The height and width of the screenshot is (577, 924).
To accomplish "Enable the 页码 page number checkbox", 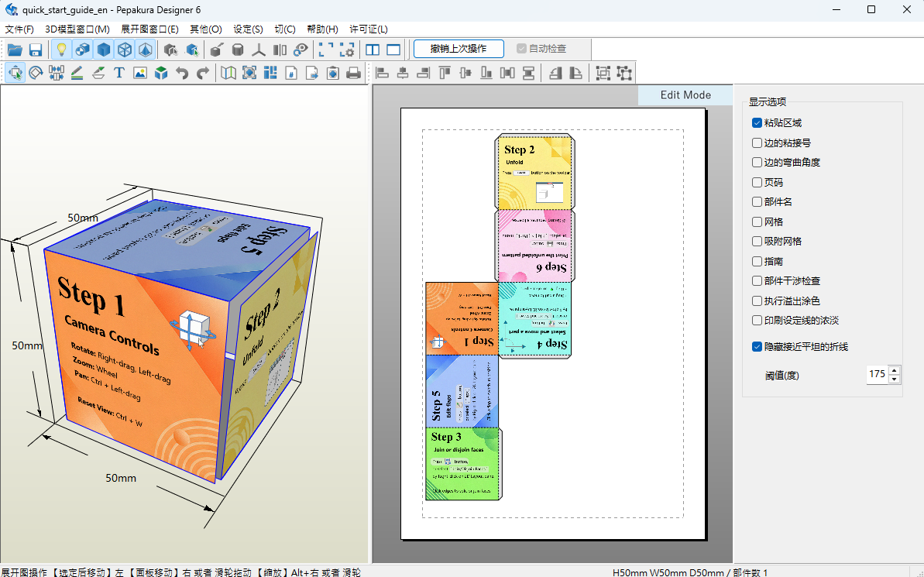I will click(757, 182).
